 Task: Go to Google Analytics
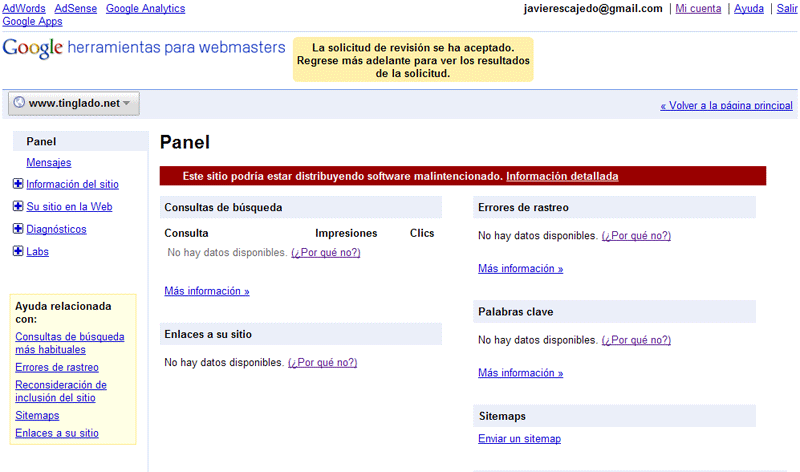(x=145, y=9)
